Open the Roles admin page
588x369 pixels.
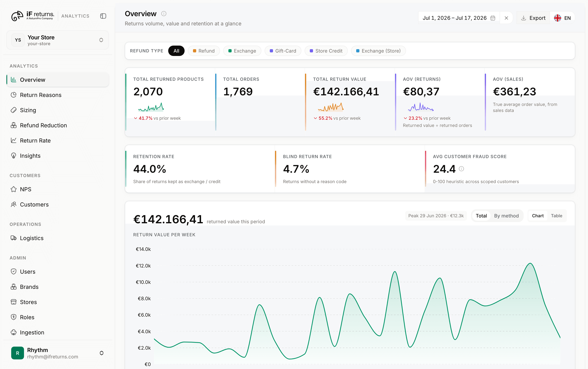tap(58, 317)
